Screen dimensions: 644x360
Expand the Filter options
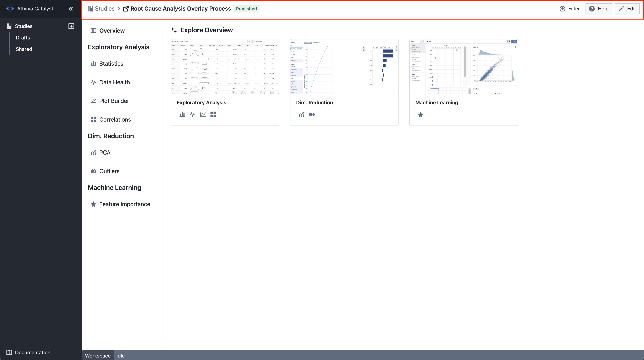570,8
